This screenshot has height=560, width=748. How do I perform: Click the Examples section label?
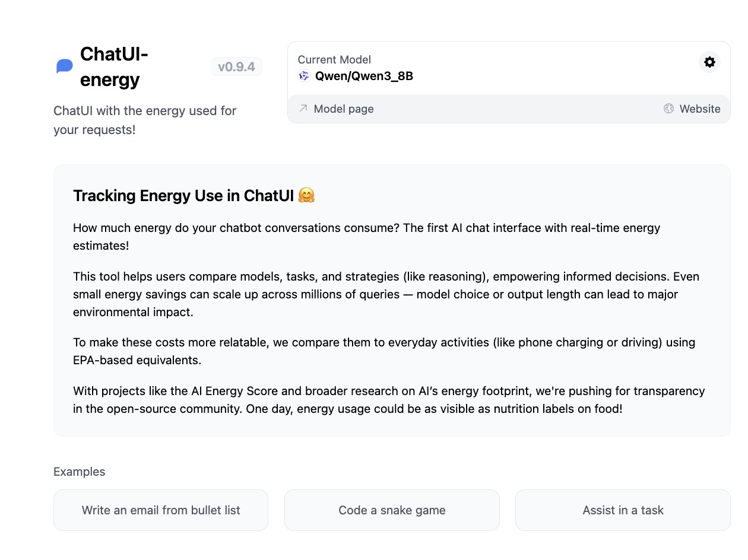[x=79, y=471]
